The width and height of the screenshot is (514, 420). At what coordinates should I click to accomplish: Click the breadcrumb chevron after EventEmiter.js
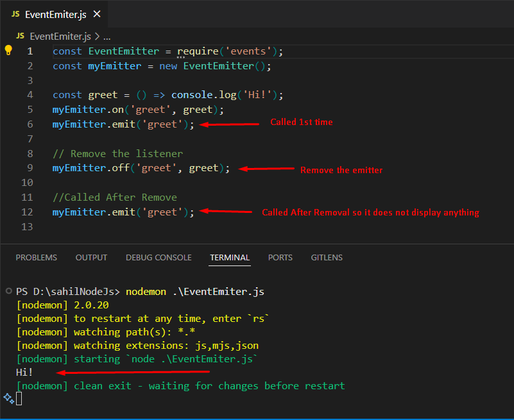[98, 37]
